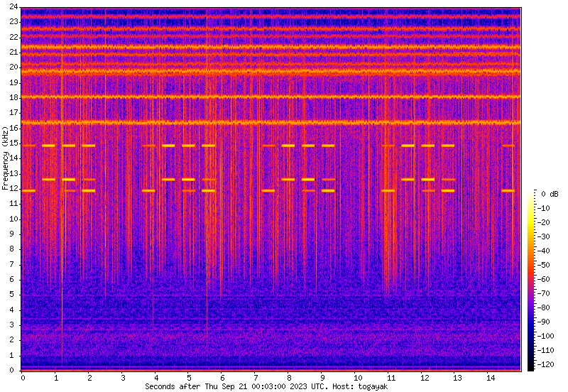Click the dB color scale bar
This screenshot has width=568, height=392.
point(530,281)
